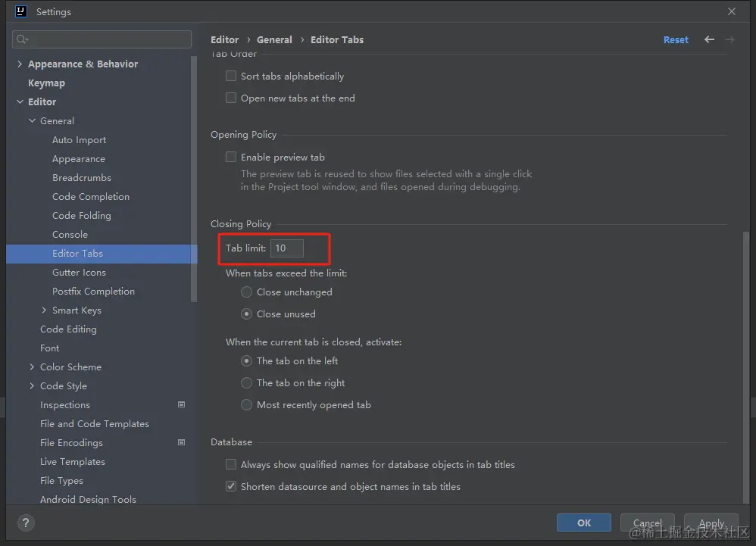Open Android Design Tools settings
756x546 pixels.
click(x=88, y=499)
